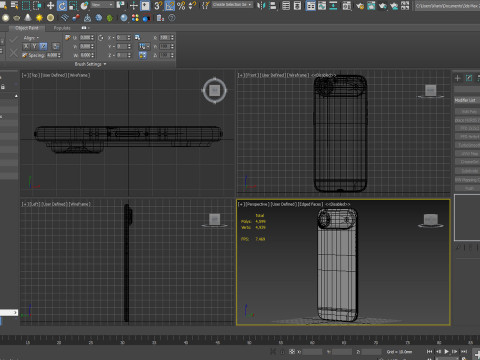This screenshot has width=480, height=360.
Task: Click the four colored dots icon
Action: 135,18
